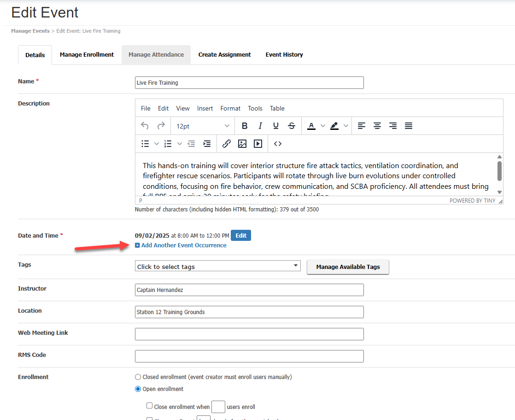Click Add Another Event Occurrence link
This screenshot has height=420, width=515.
point(184,245)
